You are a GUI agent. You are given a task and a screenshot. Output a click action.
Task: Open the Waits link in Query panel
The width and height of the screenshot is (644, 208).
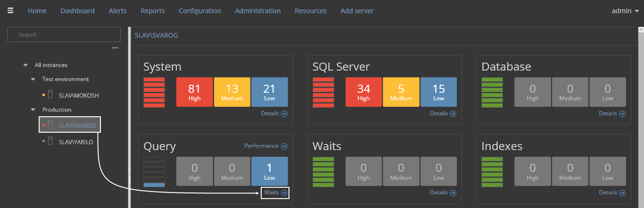click(275, 192)
